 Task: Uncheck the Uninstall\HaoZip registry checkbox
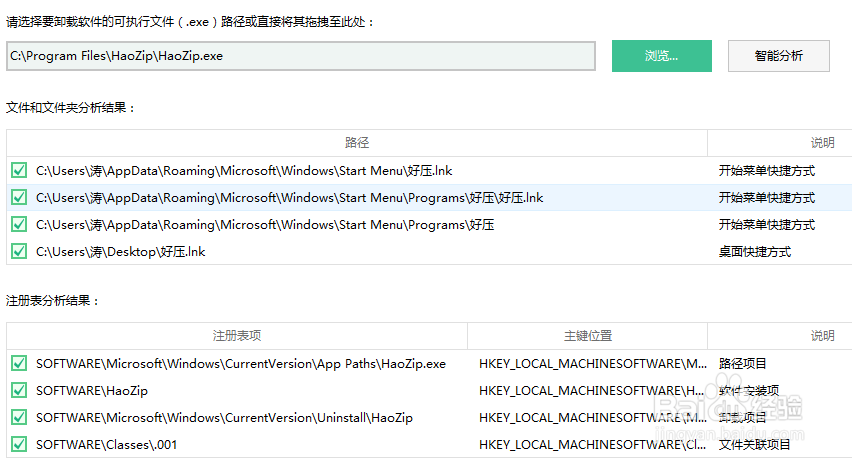click(19, 417)
